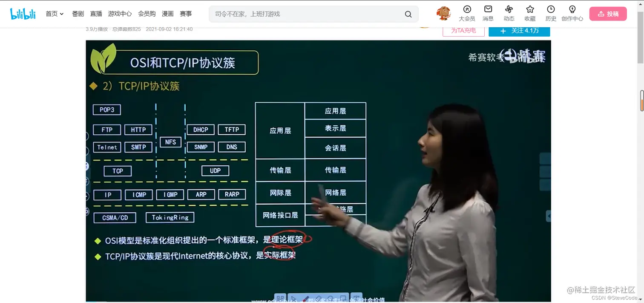
Task: Click the search magnifier icon
Action: click(x=408, y=14)
